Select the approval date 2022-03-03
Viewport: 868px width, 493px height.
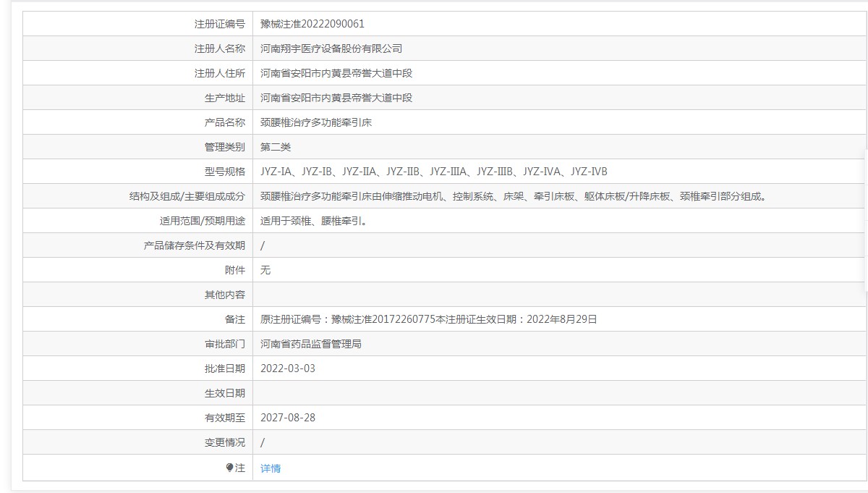coord(288,368)
